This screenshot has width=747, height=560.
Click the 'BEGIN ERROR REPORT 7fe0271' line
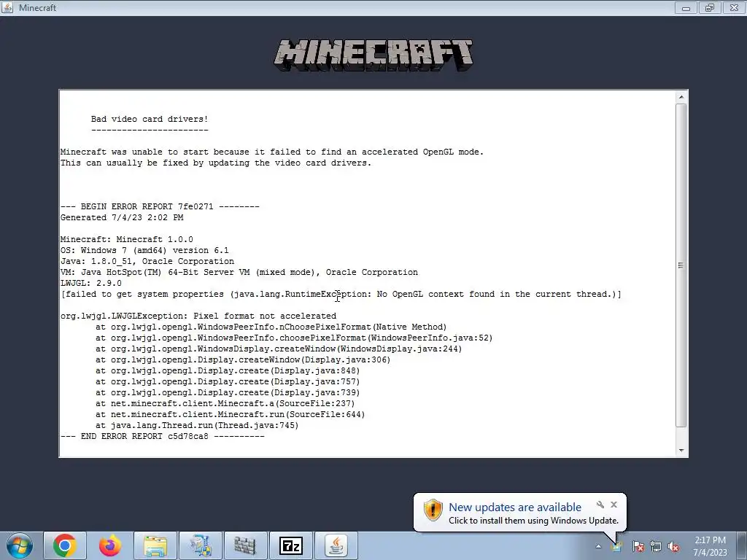tap(160, 206)
